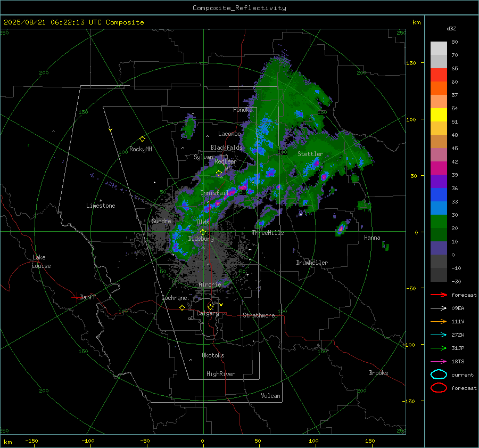
Task: Click the Composite_Reflectivity title
Action: tap(240, 8)
